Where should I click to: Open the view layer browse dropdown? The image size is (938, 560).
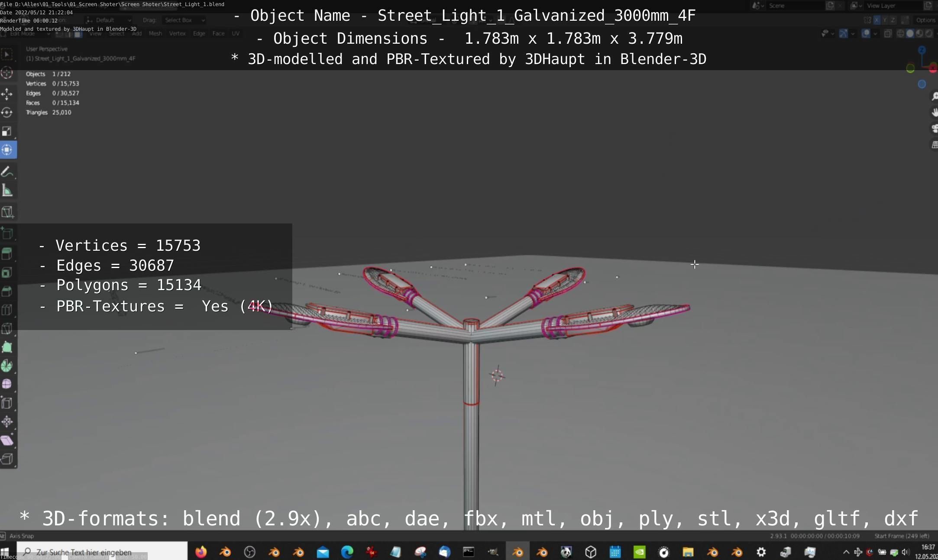tap(856, 6)
